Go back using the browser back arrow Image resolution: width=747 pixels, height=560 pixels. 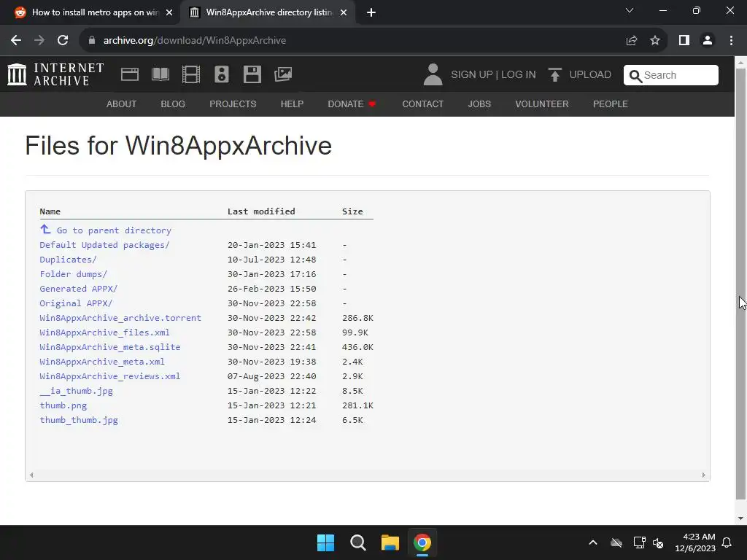coord(16,41)
